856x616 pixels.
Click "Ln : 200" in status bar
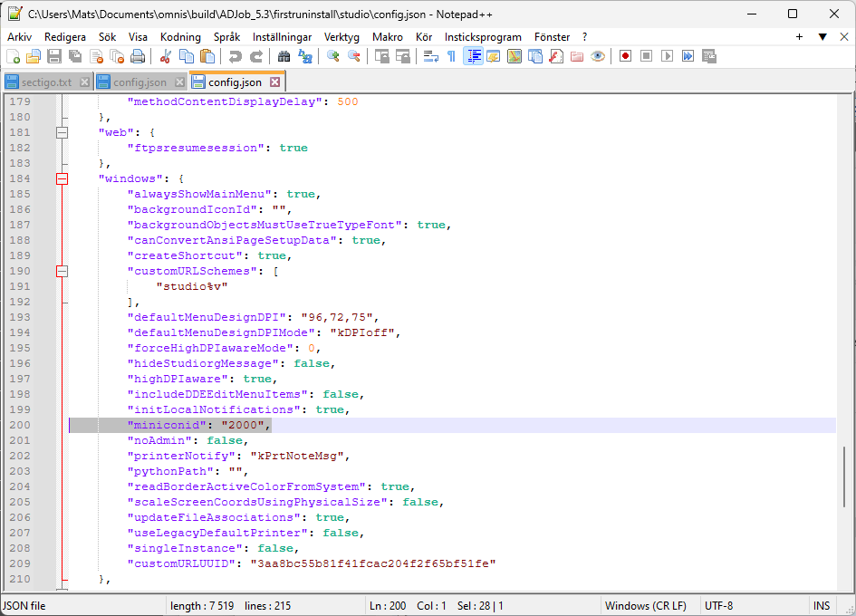click(x=388, y=606)
